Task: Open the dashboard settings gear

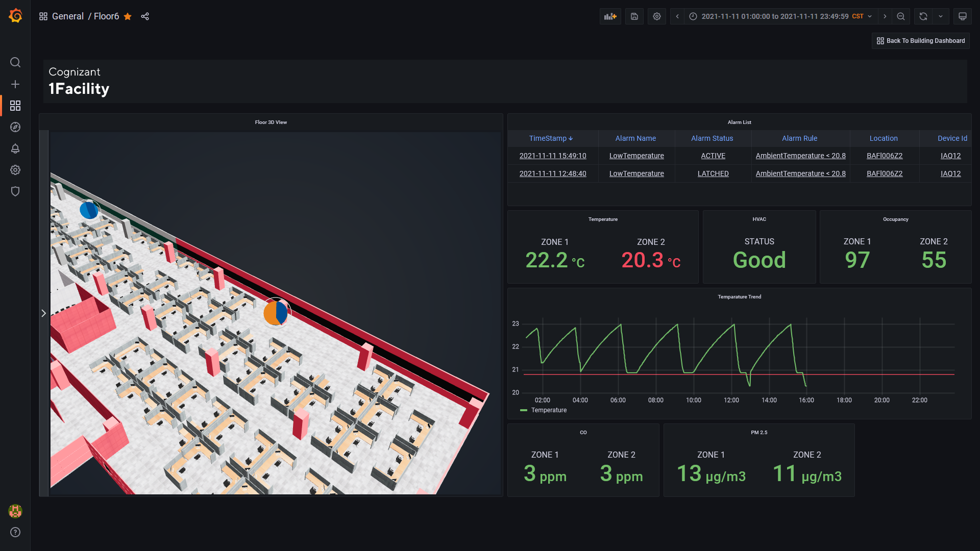Action: point(656,16)
